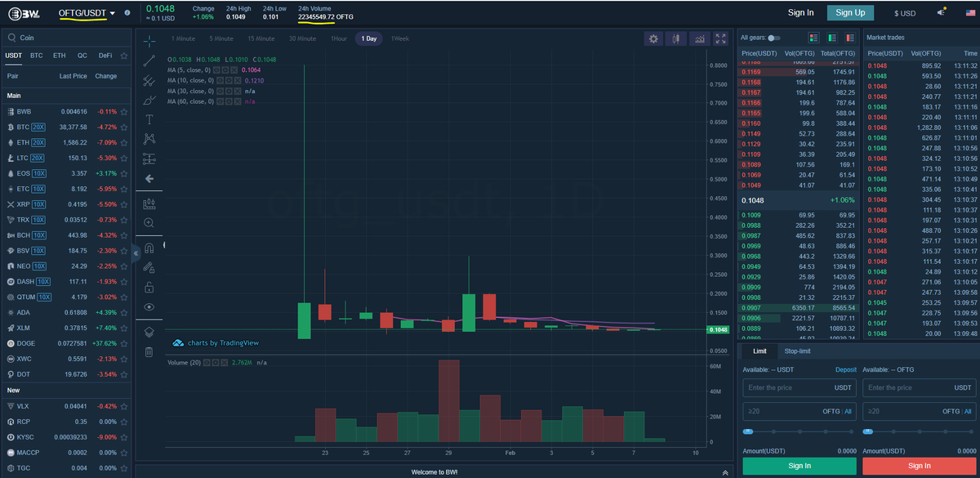Switch to the Stop-limit tab
This screenshot has height=478, width=980.
click(x=797, y=351)
